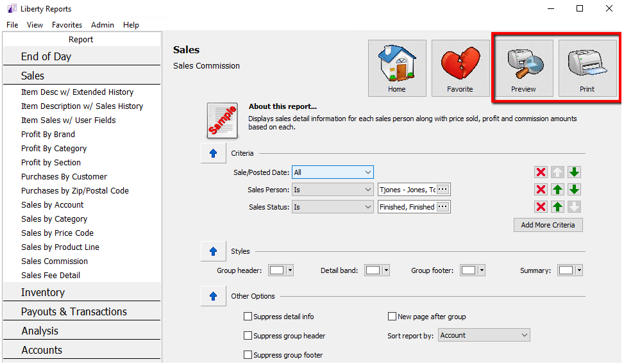This screenshot has width=624, height=364.
Task: Click the Liberty Reports title bar icon
Action: point(12,9)
